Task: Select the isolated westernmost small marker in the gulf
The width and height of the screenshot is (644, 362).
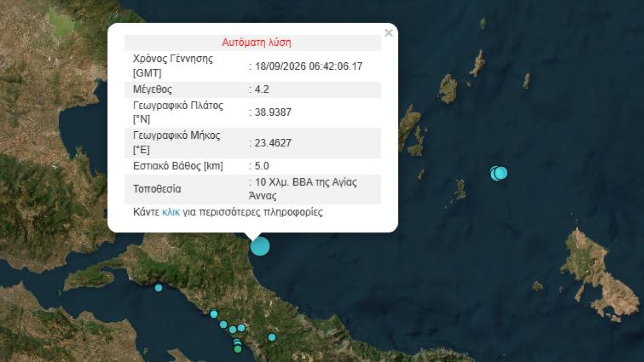Action: click(x=158, y=288)
